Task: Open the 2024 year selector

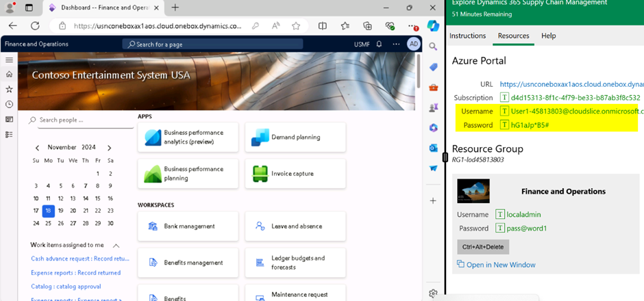Action: (88, 147)
